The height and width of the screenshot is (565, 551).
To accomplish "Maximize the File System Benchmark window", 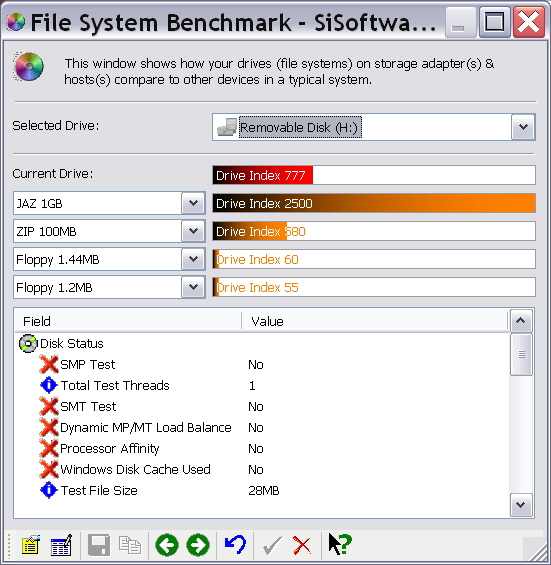I will (x=494, y=22).
